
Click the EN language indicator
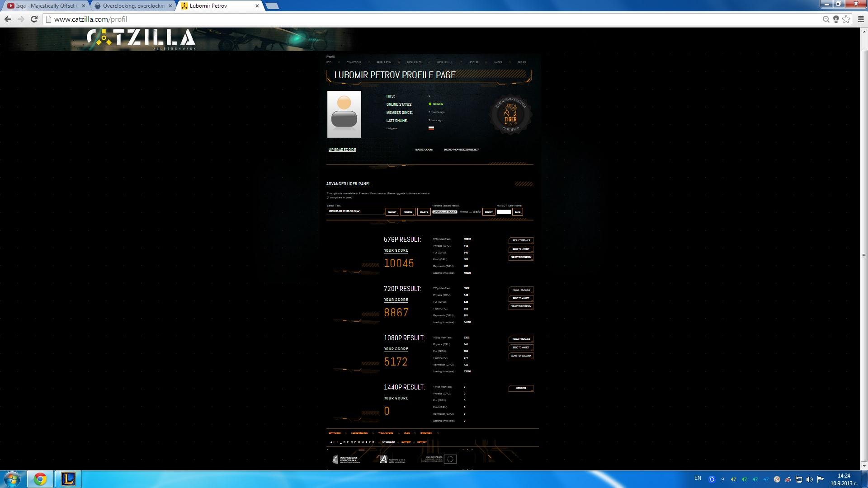click(698, 478)
